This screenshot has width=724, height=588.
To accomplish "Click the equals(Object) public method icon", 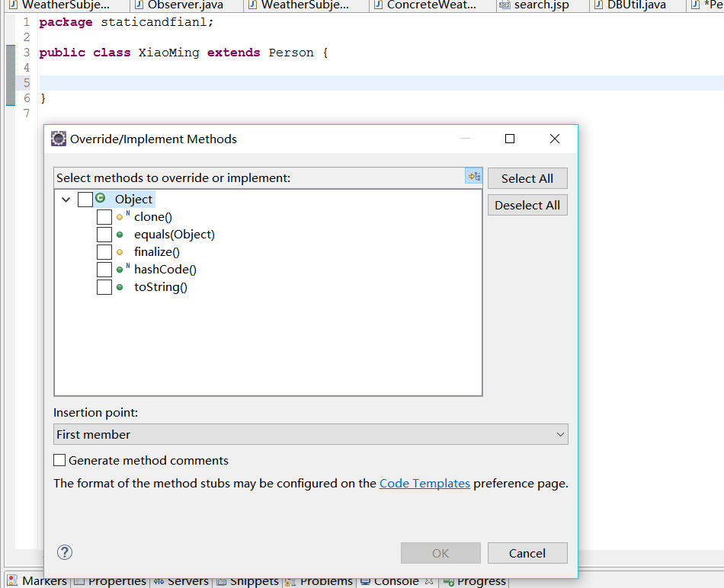I will click(120, 235).
